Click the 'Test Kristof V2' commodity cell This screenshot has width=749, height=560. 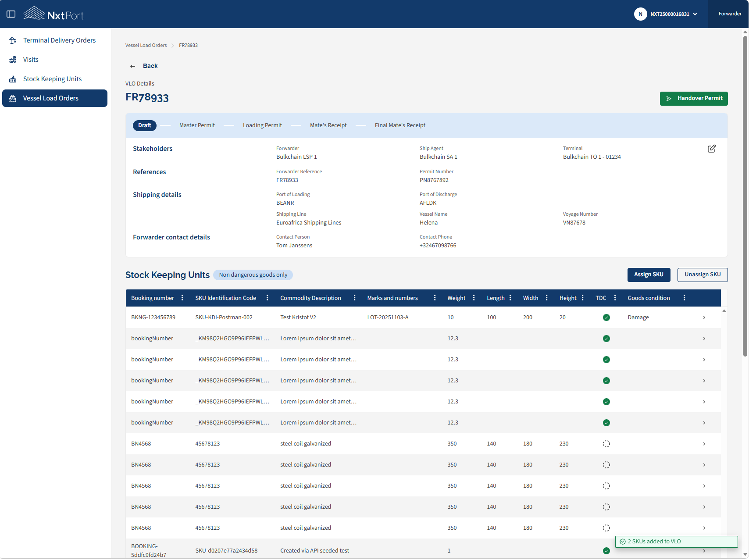[298, 317]
